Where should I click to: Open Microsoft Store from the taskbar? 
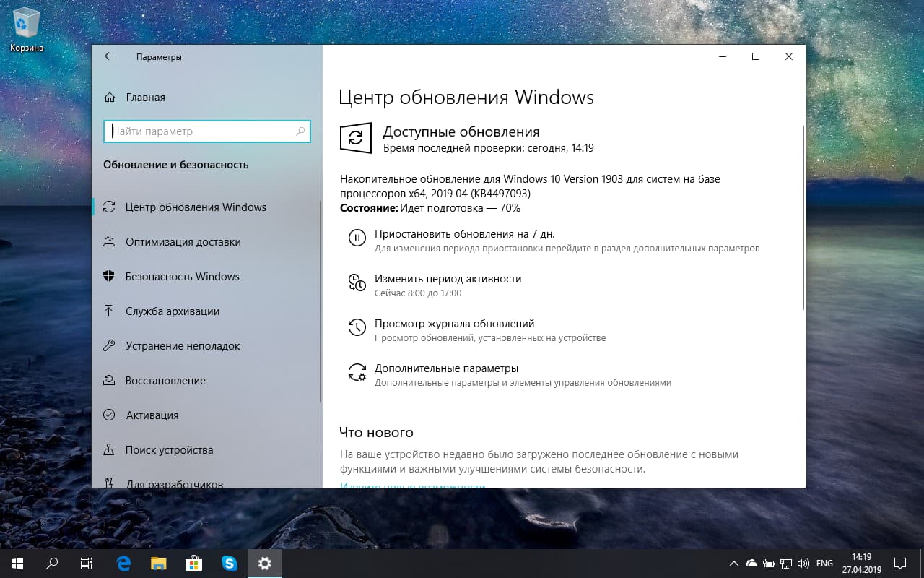(193, 563)
